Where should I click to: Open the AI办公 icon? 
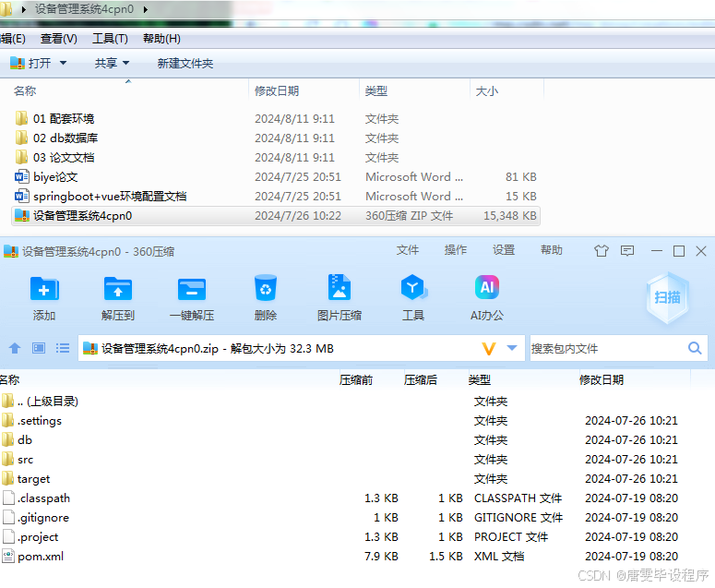coord(487,287)
